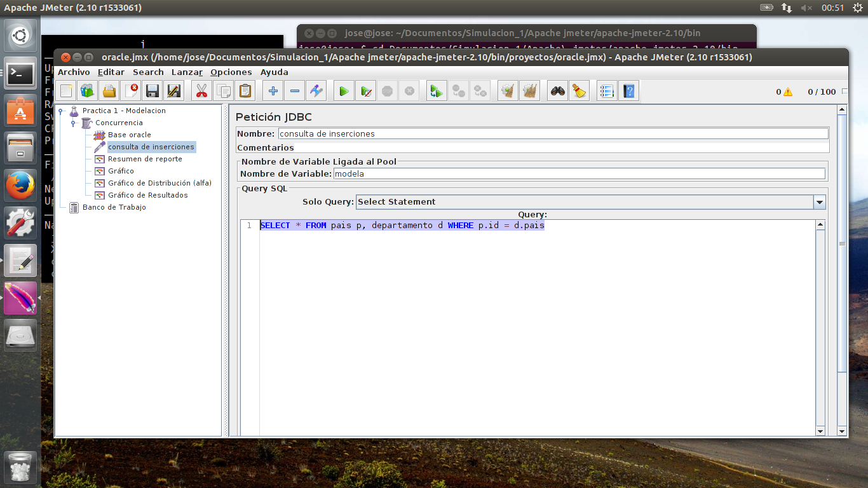Open the Ayuda menu
This screenshot has width=868, height=488.
[275, 72]
